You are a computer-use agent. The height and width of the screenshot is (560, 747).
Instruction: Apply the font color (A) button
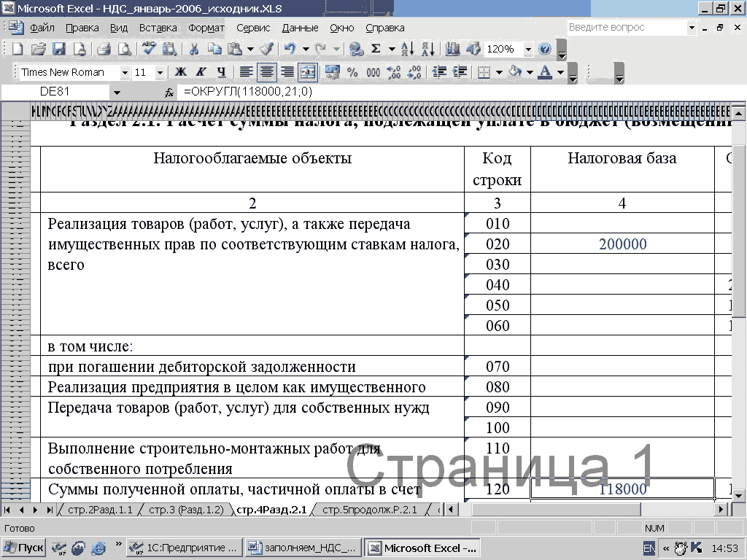(x=545, y=72)
